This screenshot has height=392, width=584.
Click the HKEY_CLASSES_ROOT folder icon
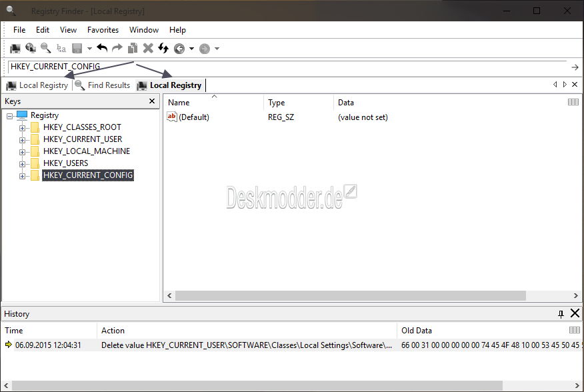click(35, 127)
